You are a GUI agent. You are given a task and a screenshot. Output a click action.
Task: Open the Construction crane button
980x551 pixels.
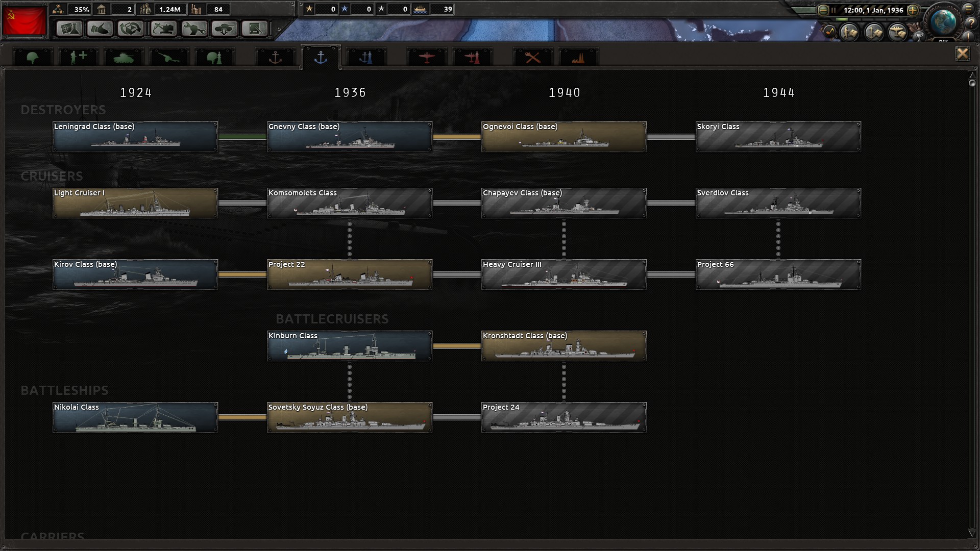163,29
